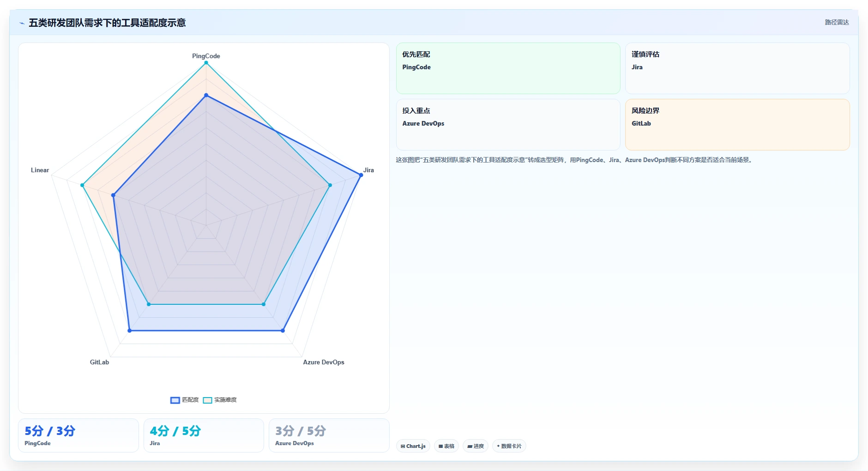Select the Azure DevOps axis label on radar
This screenshot has width=868, height=471.
pos(324,362)
